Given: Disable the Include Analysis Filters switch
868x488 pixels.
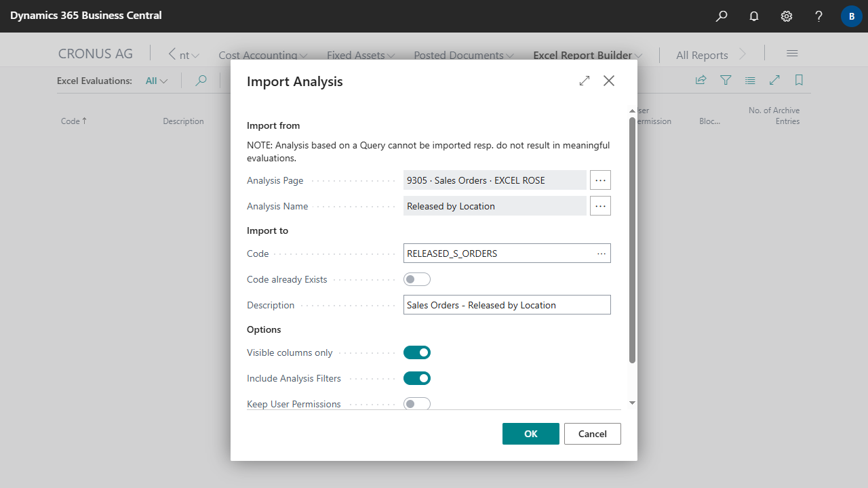Looking at the screenshot, I should 417,378.
